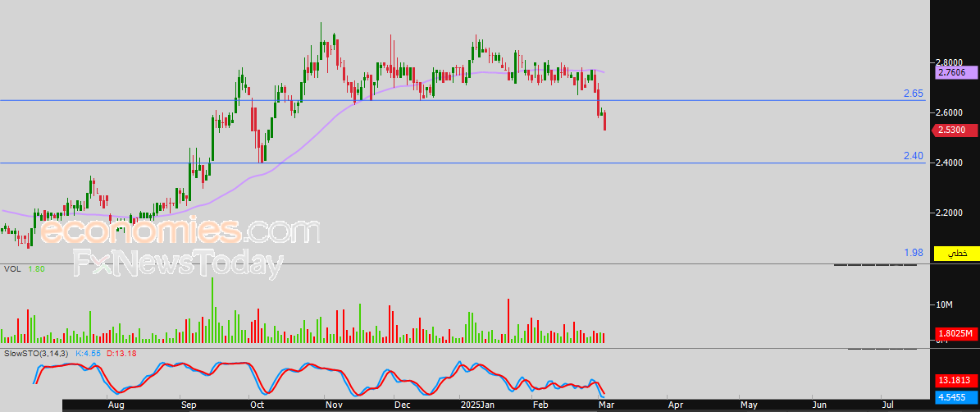
Task: Click the tall red volume bar in late January
Action: [x=508, y=321]
